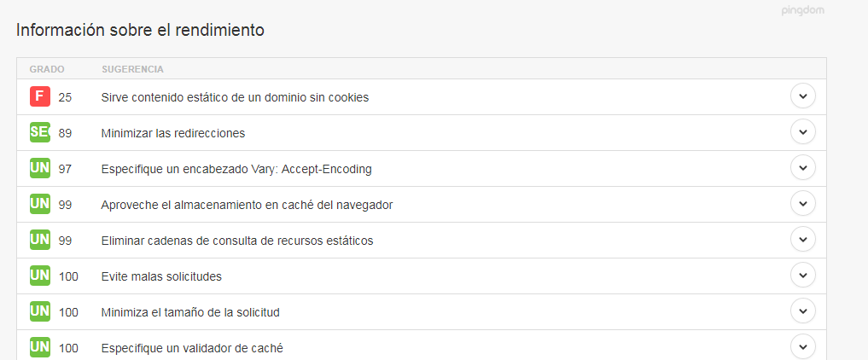Screen dimensions: 868x360
Task: Expand Eliminar cadenas de consulta chevron
Action: coord(803,240)
